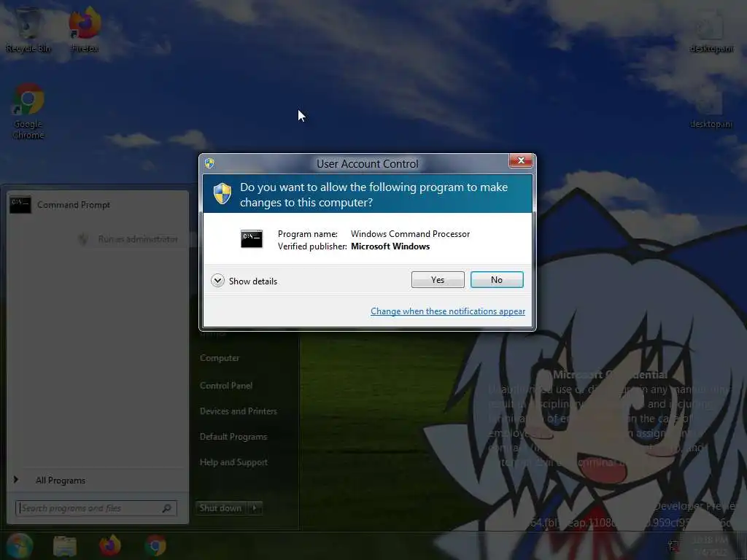Open Firefox desktop shortcut

(x=85, y=29)
